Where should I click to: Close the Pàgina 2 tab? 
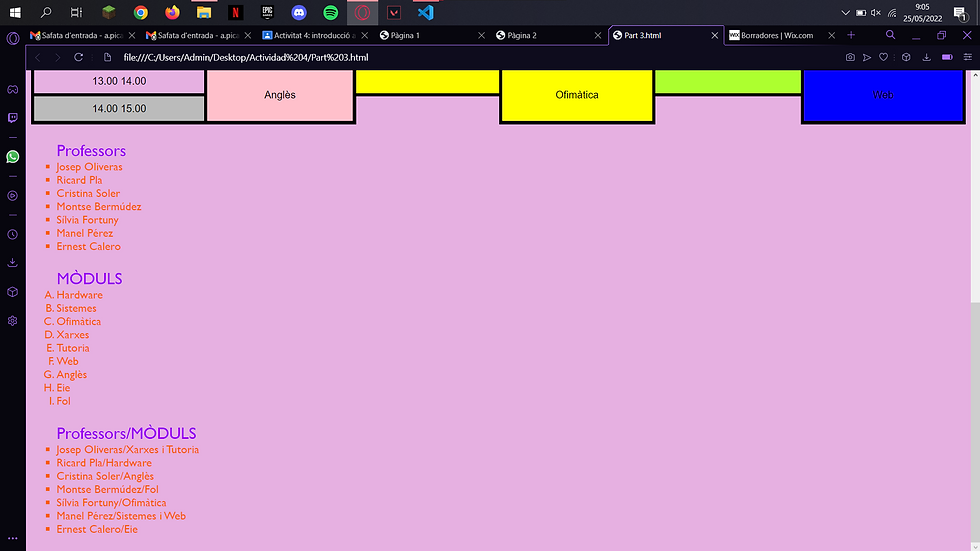pyautogui.click(x=598, y=36)
